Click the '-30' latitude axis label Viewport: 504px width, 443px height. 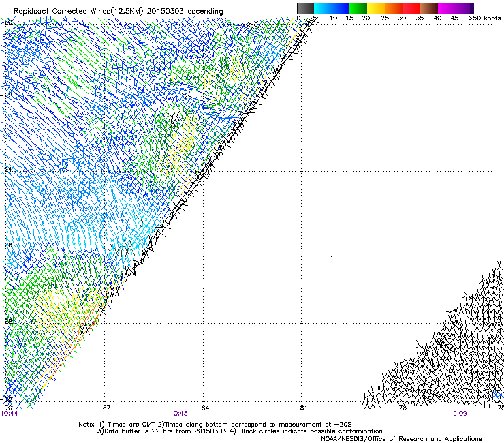6,399
